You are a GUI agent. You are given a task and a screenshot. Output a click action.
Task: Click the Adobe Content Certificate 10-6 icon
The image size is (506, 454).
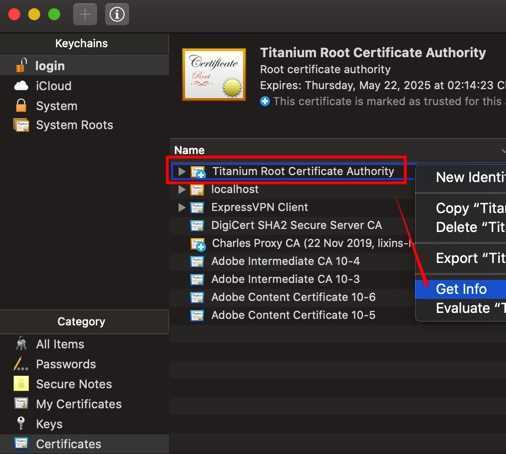(197, 297)
